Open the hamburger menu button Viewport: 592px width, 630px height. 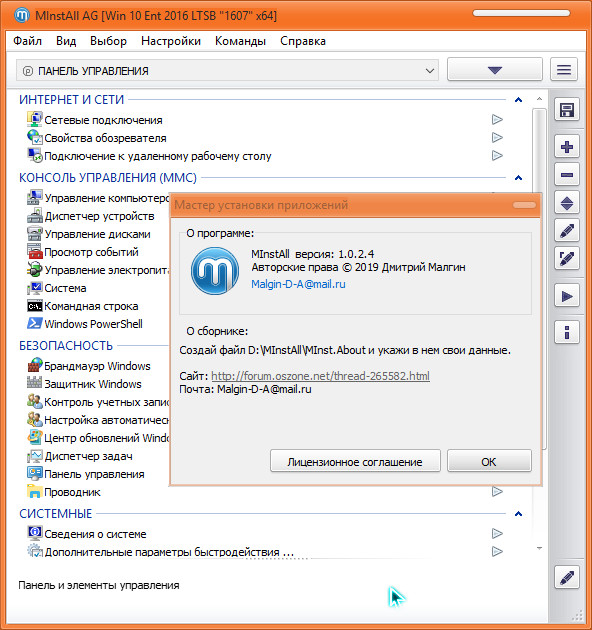pyautogui.click(x=564, y=70)
